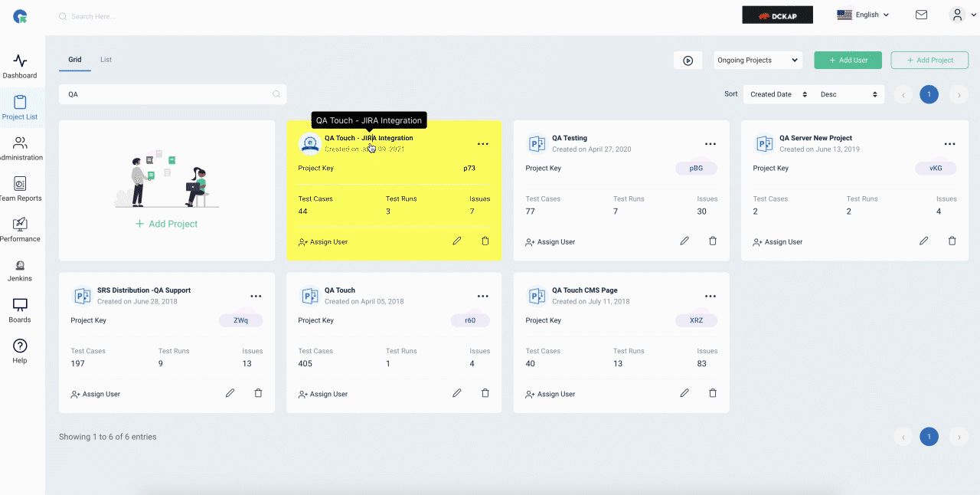Delete the QA Touch - JIRA Integration project
Screen dimensions: 980x495
coord(485,241)
